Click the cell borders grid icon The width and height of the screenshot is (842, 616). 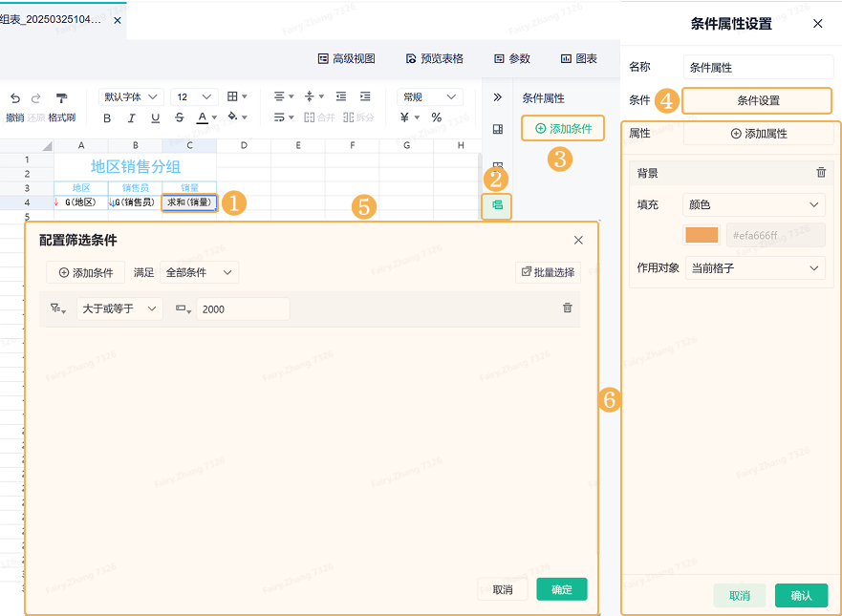(x=232, y=96)
